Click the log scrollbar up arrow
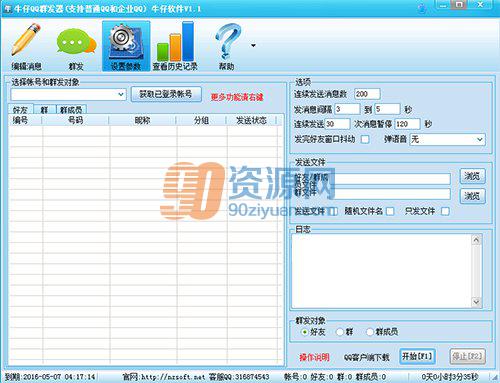Viewport: 500px width, 383px height. pos(476,240)
